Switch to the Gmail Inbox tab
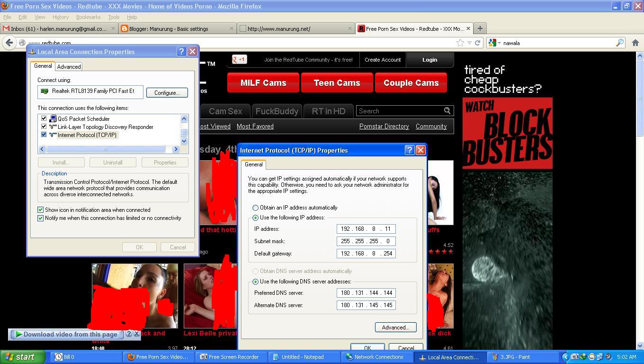This screenshot has width=644, height=364. [59, 28]
